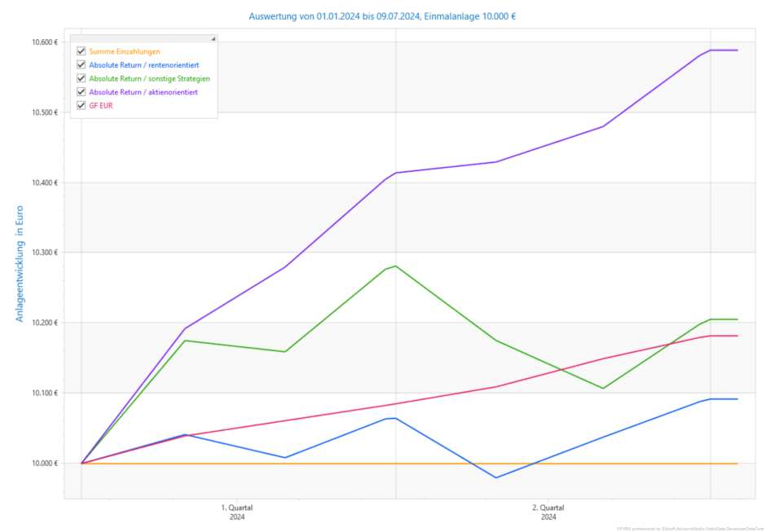Untick the GF EUR checkbox
766x532 pixels.
coord(81,105)
